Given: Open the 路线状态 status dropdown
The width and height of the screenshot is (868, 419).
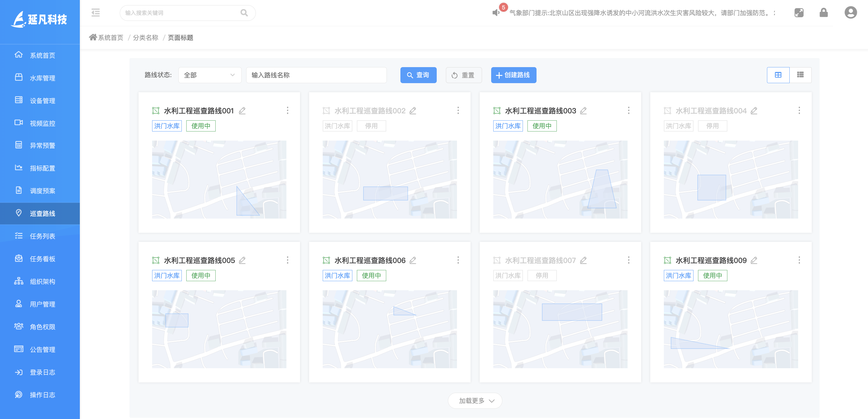Looking at the screenshot, I should (209, 75).
